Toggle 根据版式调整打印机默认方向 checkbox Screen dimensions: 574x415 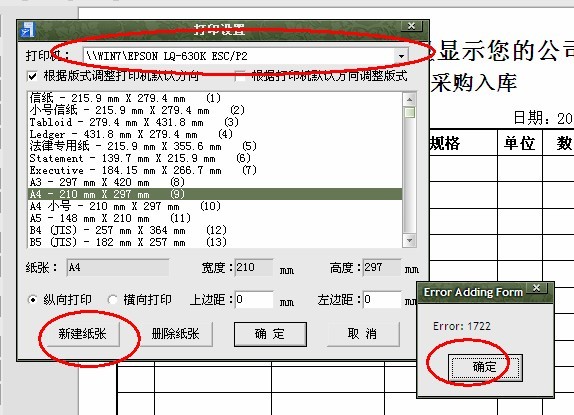tap(33, 76)
